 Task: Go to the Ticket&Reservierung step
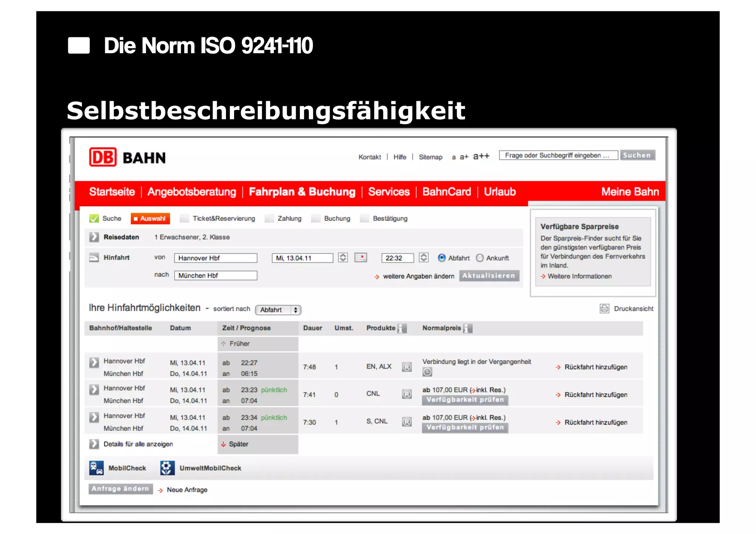[x=224, y=218]
